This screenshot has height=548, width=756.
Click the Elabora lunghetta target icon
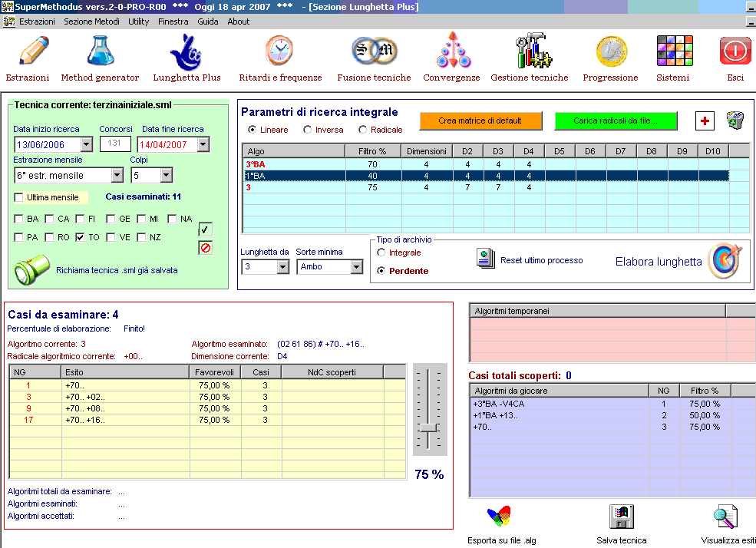pyautogui.click(x=725, y=261)
